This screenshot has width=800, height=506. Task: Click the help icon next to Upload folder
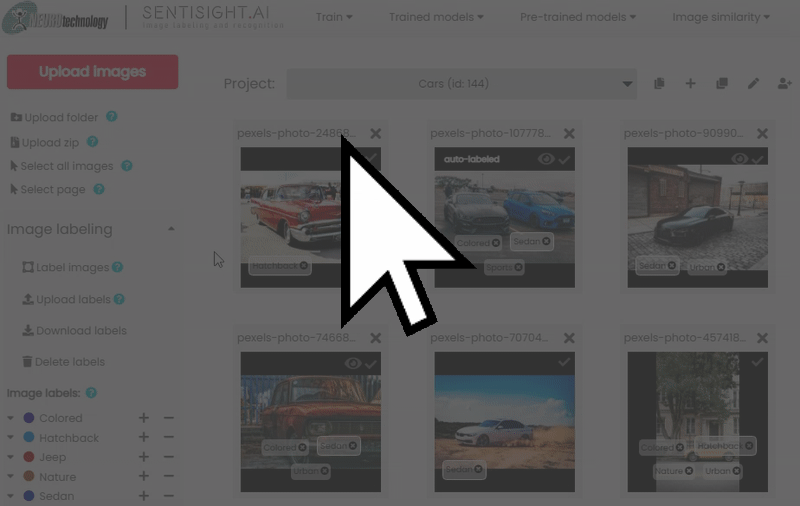112,117
